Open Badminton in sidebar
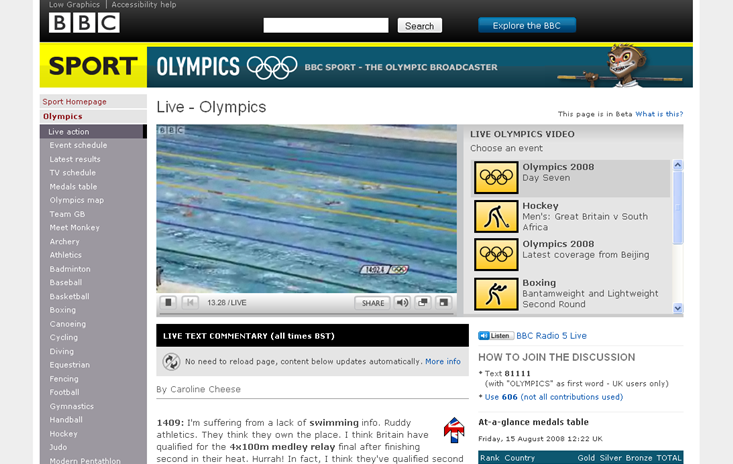 70,269
